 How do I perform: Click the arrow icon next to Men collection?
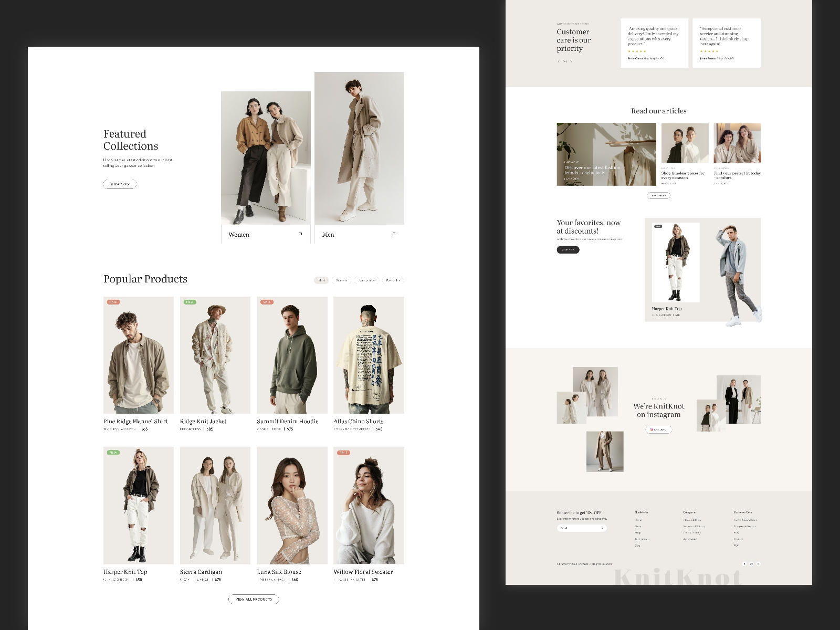point(394,235)
